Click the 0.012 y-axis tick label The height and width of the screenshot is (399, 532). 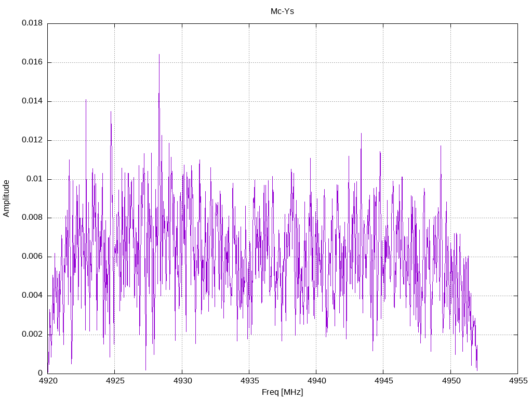pyautogui.click(x=32, y=140)
